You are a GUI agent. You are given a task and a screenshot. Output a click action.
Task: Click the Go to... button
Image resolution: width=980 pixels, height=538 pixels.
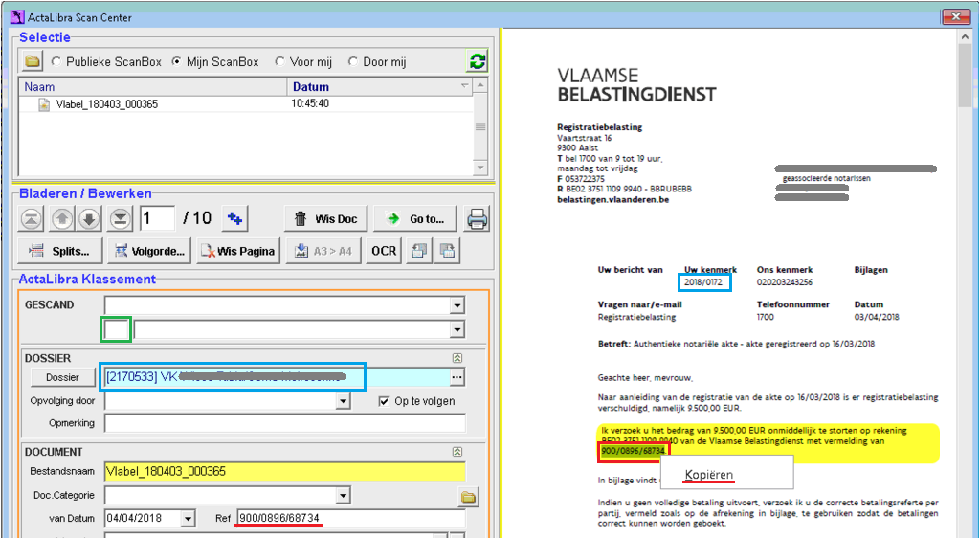[x=415, y=218]
